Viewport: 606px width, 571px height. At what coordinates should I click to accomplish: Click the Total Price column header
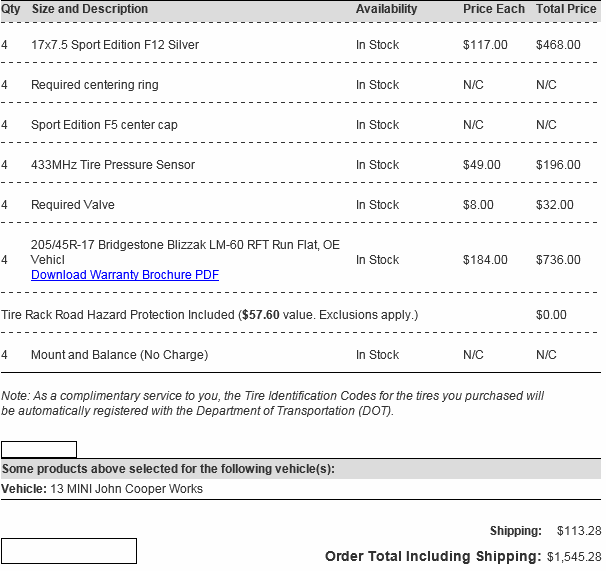[x=566, y=9]
